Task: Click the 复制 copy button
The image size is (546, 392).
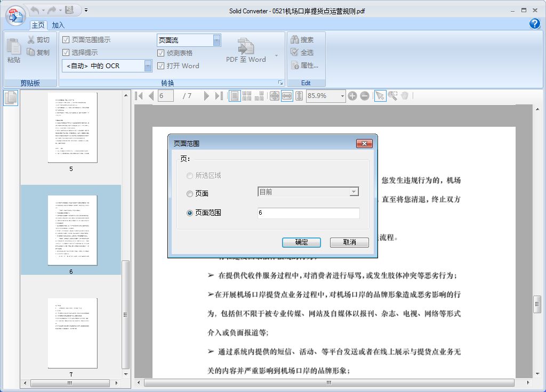Action: pyautogui.click(x=38, y=52)
